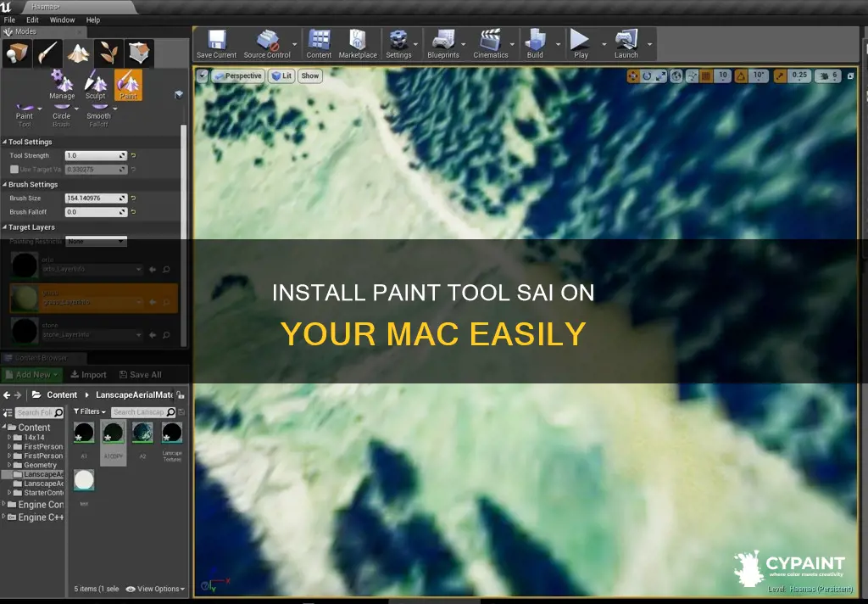Click the Import button in the Content Browser

[88, 375]
